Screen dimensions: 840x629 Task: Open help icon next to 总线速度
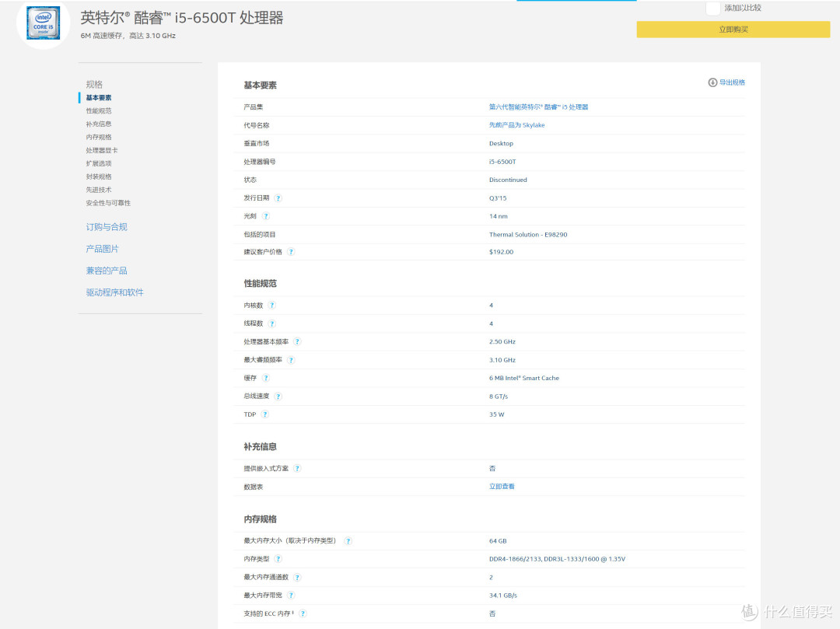pyautogui.click(x=278, y=396)
